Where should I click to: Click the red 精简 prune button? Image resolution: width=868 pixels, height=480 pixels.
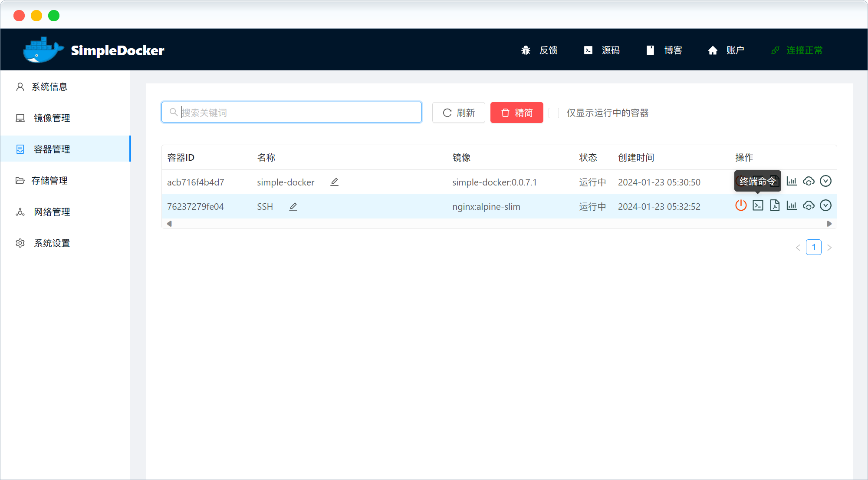coord(516,113)
